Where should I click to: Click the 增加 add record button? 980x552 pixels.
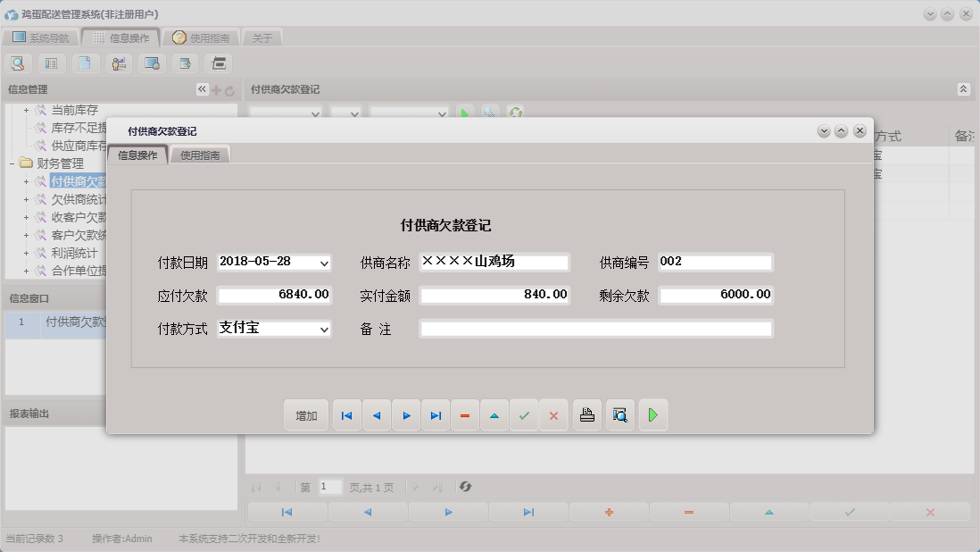(306, 414)
